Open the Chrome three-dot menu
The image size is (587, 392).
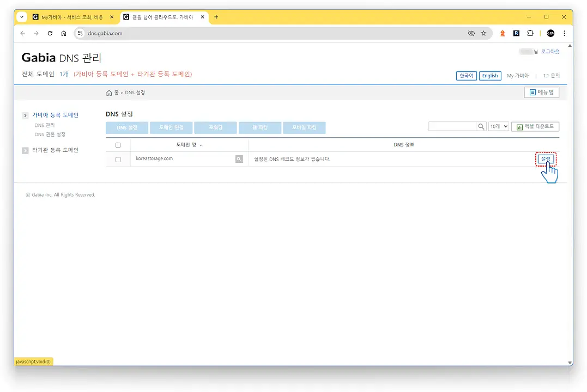564,33
